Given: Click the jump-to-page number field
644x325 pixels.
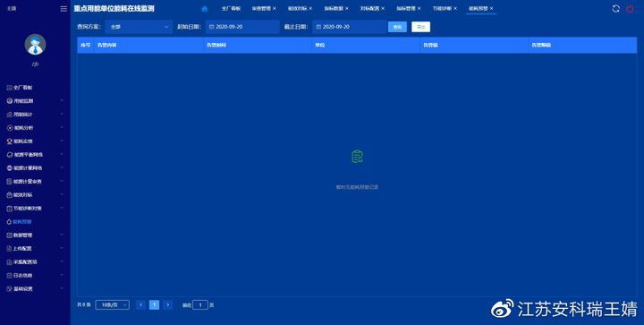Looking at the screenshot, I should pyautogui.click(x=200, y=305).
